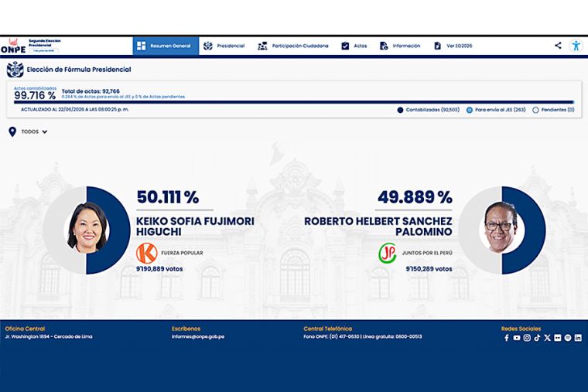Click Keiko Fujimori's photo
588x392 pixels.
point(87,228)
